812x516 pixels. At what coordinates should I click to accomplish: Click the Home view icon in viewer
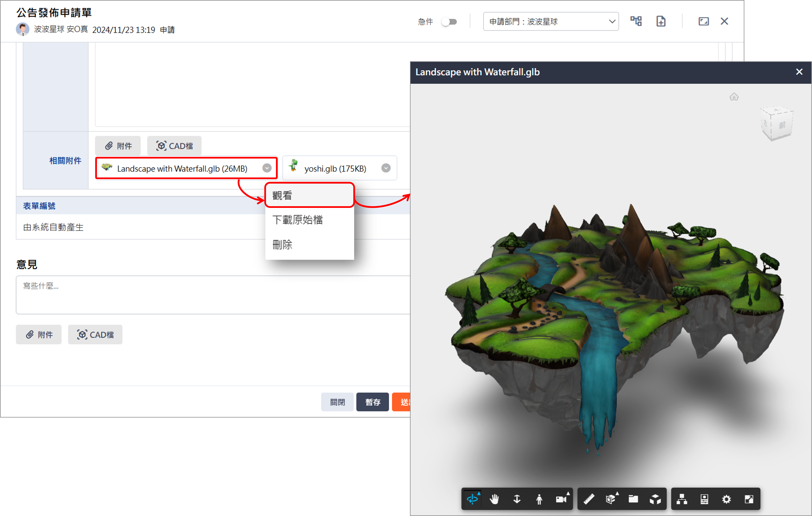coord(734,97)
